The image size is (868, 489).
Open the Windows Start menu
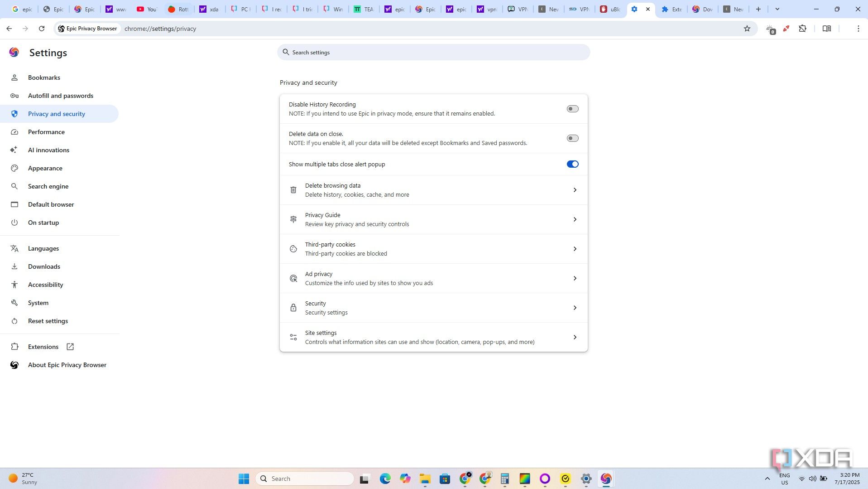point(244,479)
